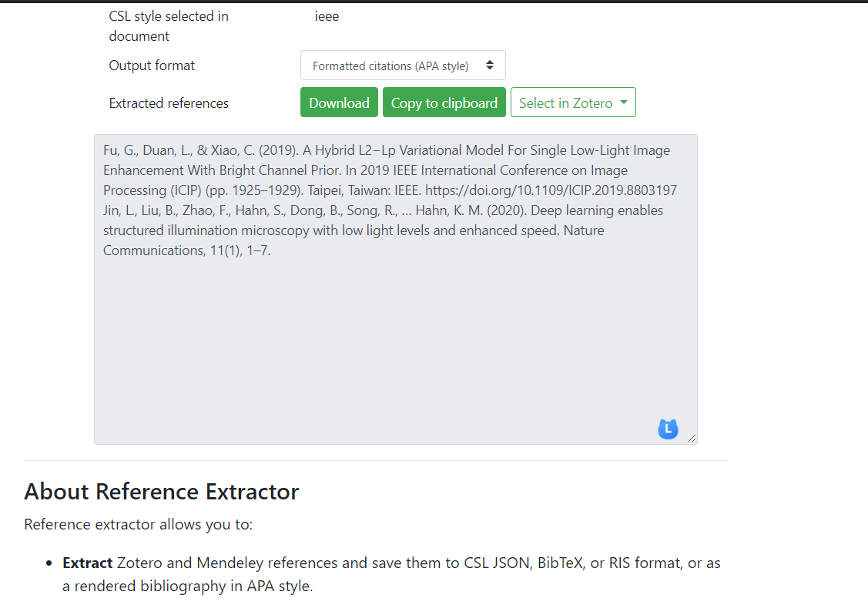Select the "ieee" style value text

point(327,15)
